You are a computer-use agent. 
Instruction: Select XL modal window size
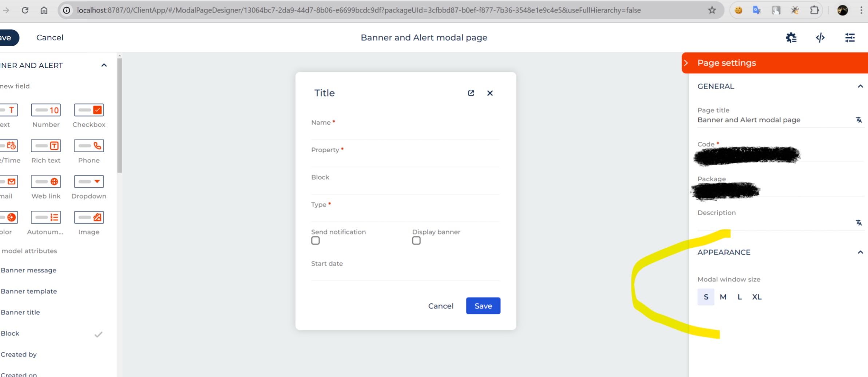[x=757, y=297]
